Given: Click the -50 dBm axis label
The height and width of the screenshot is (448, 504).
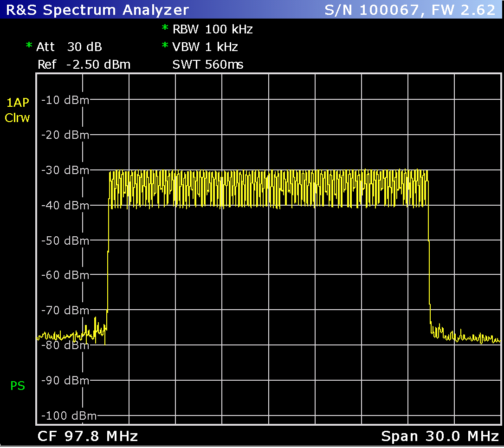Looking at the screenshot, I should 65,240.
